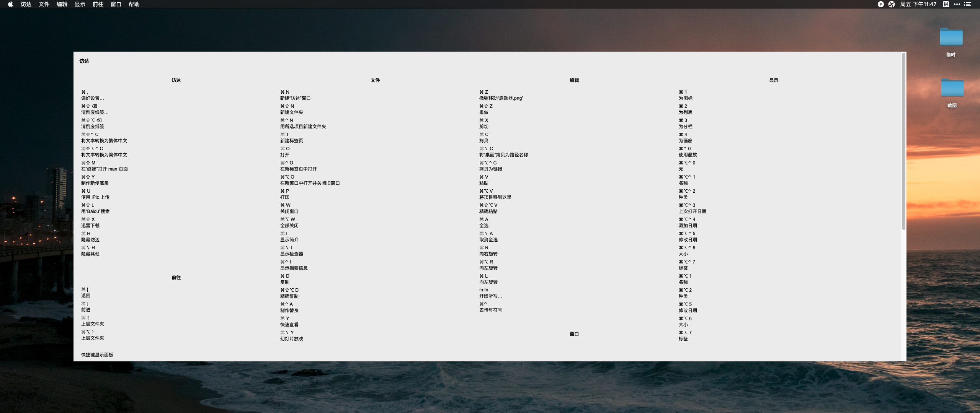This screenshot has width=980, height=413.
Task: Click the cheat sheet vertical scrollbar
Action: click(904, 141)
